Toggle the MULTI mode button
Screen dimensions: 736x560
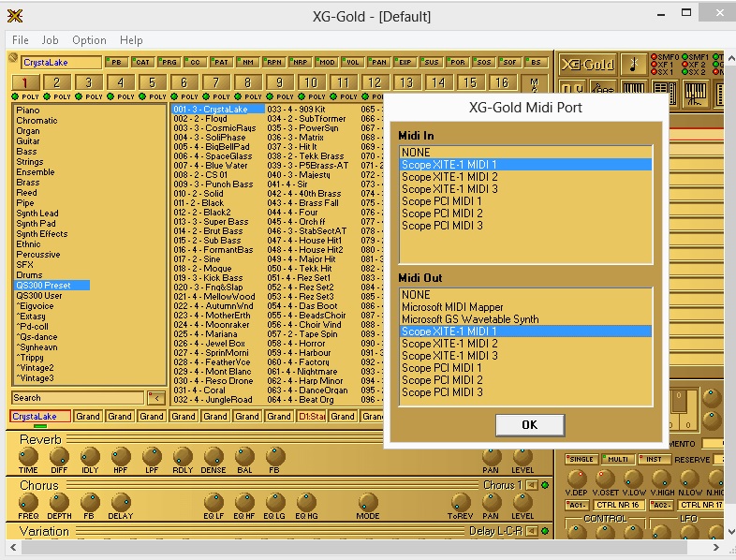(617, 459)
